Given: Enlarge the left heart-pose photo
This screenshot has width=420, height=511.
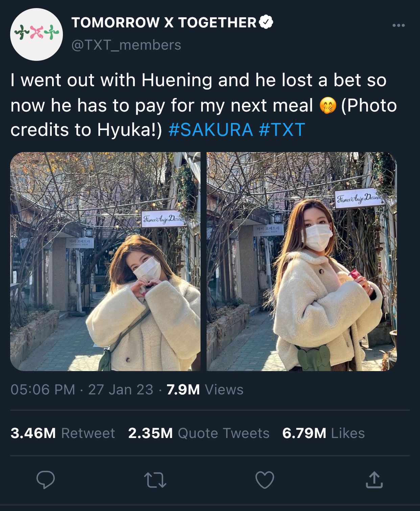Looking at the screenshot, I should coord(105,262).
